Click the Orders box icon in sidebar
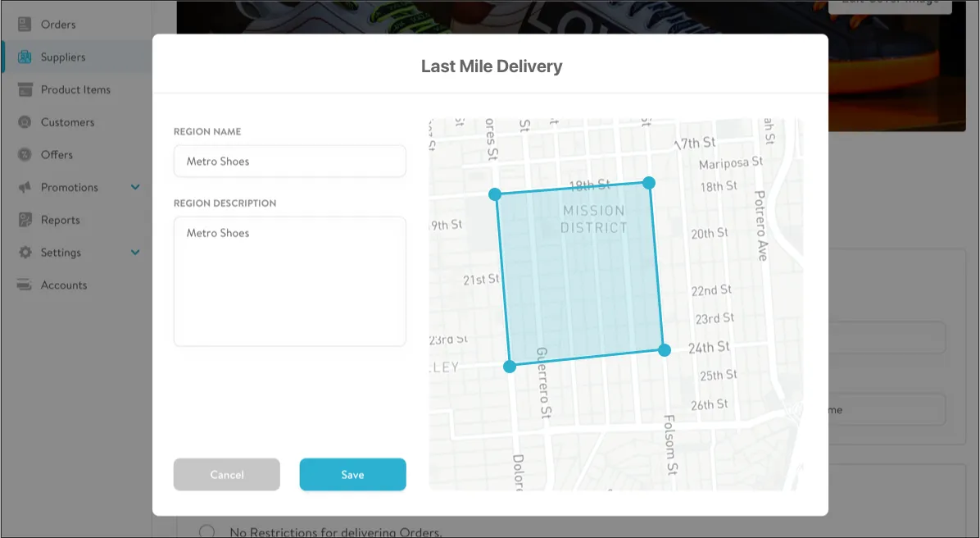 click(25, 25)
